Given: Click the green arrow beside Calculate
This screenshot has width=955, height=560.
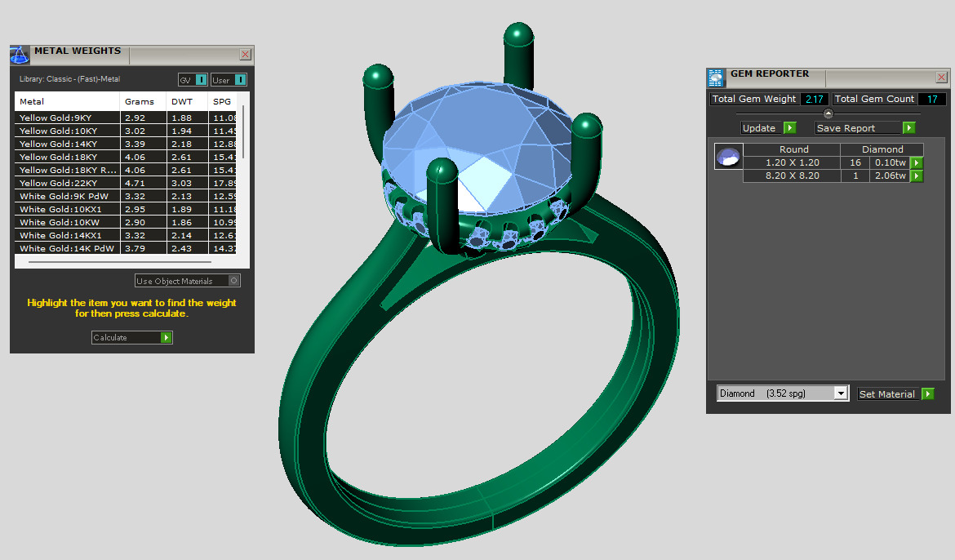Looking at the screenshot, I should (x=166, y=338).
